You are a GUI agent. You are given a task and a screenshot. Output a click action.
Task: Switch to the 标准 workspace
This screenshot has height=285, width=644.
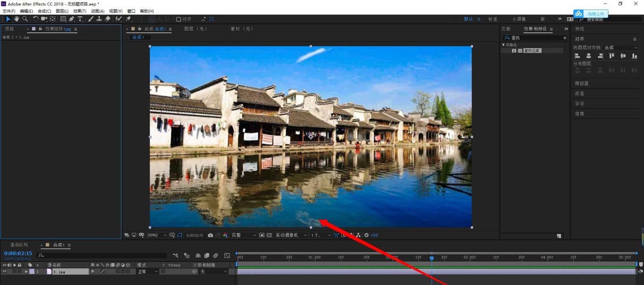(x=492, y=19)
